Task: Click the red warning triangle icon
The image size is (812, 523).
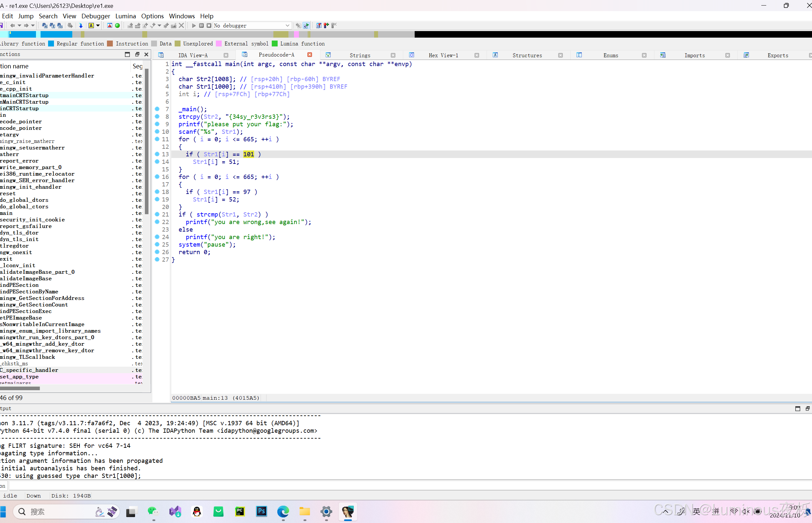Action: pos(110,26)
